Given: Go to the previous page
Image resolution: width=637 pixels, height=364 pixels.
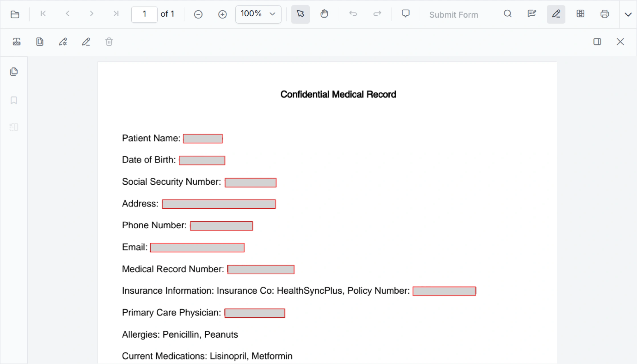Looking at the screenshot, I should point(68,14).
